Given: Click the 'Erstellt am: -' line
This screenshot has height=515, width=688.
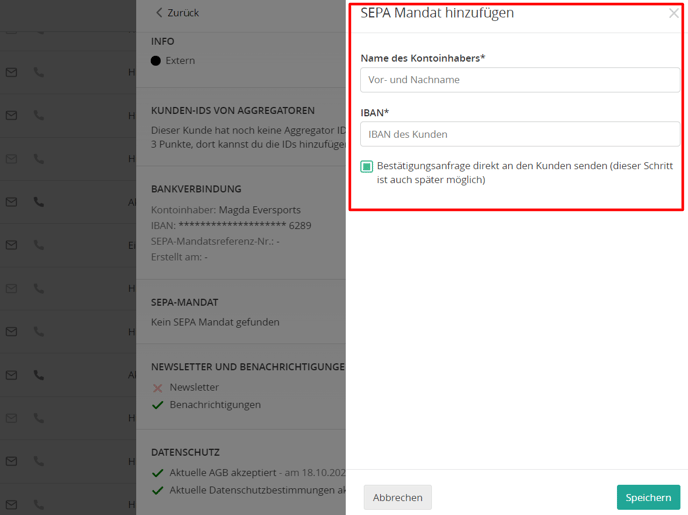Looking at the screenshot, I should pyautogui.click(x=179, y=257).
